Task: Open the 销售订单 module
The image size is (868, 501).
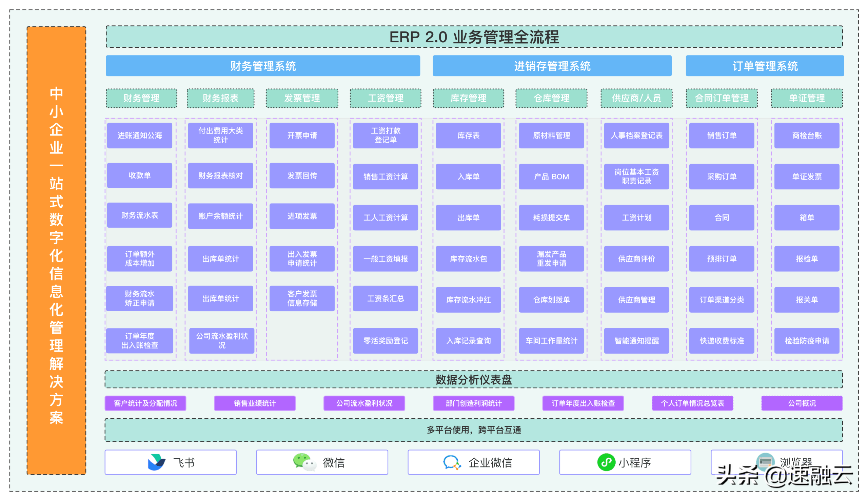Action: 722,135
